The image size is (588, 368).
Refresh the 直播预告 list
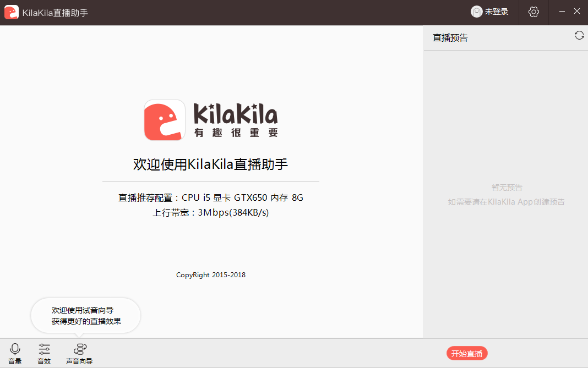[579, 35]
